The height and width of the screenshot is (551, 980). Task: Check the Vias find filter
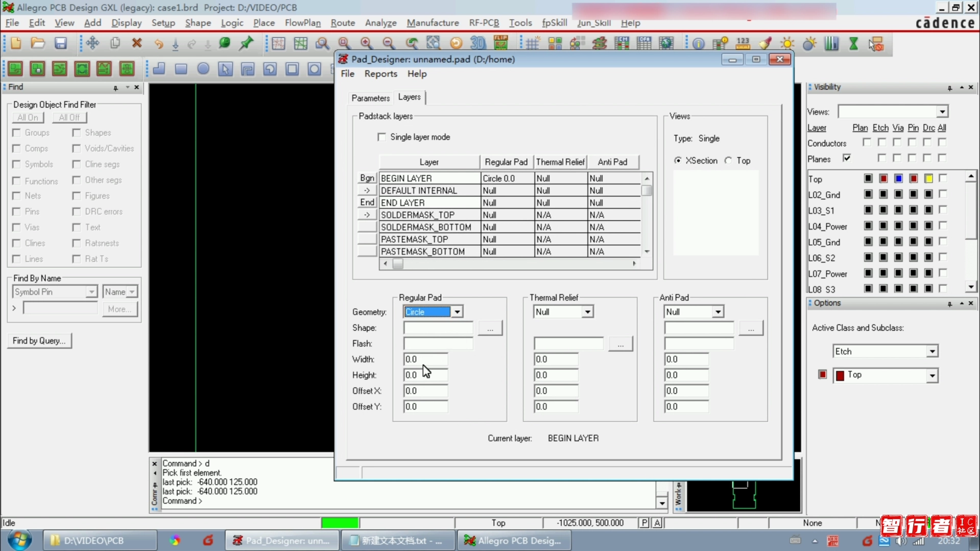point(16,227)
